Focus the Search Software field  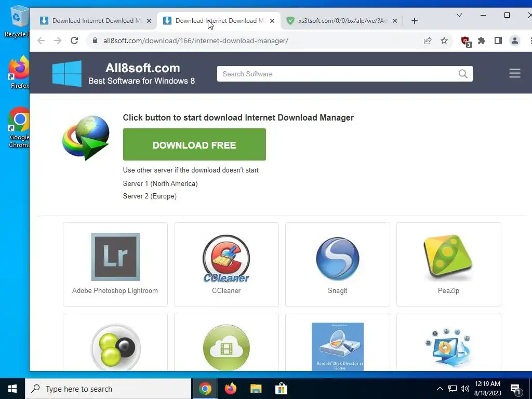pyautogui.click(x=345, y=74)
